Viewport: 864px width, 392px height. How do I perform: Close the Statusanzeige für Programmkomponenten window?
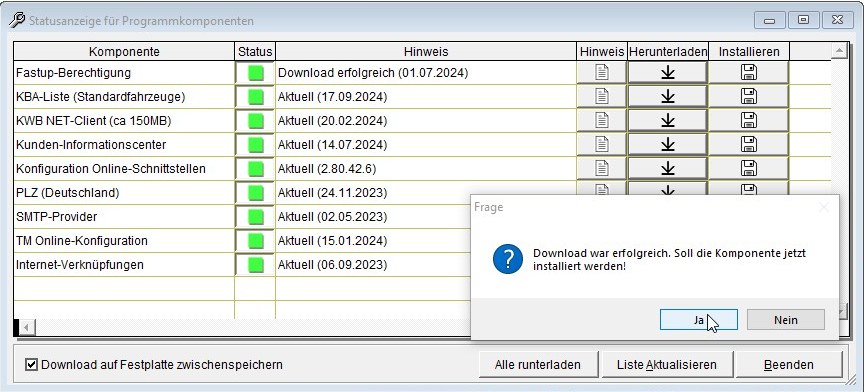click(x=838, y=20)
